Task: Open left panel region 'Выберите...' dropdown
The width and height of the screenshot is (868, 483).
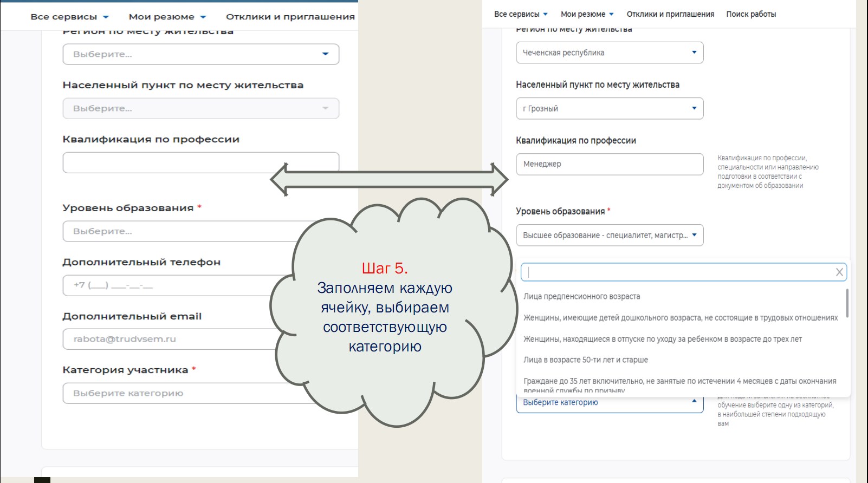Action: 200,54
